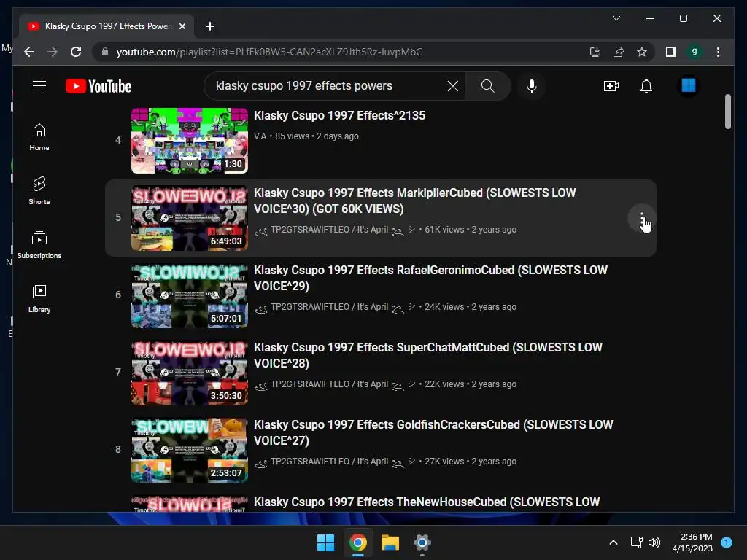View site information lock icon

[x=105, y=52]
